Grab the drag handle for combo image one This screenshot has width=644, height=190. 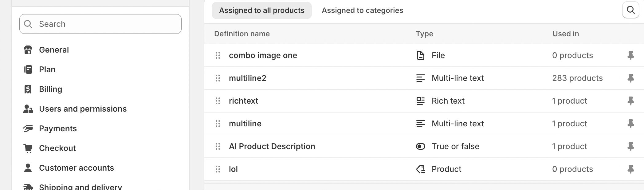(218, 55)
